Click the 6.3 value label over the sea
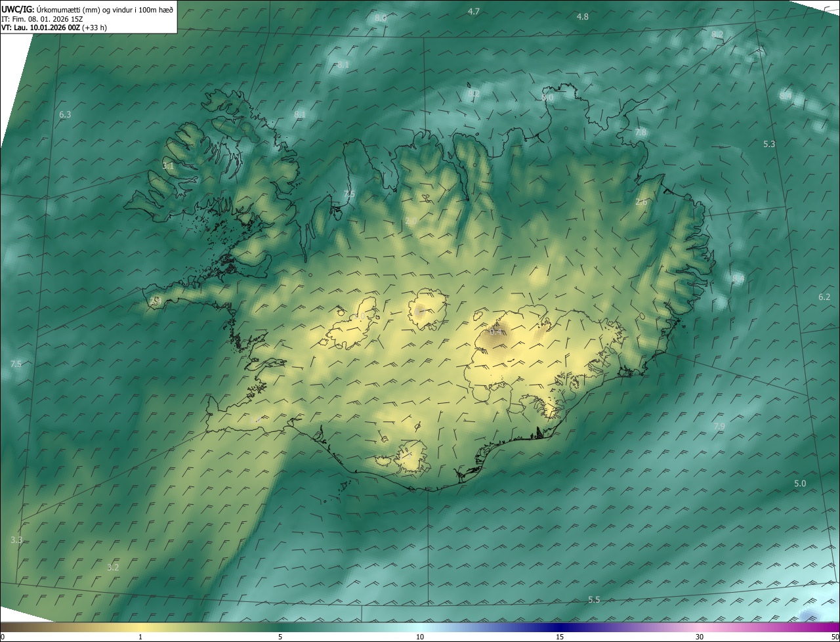The image size is (840, 642). tap(65, 115)
